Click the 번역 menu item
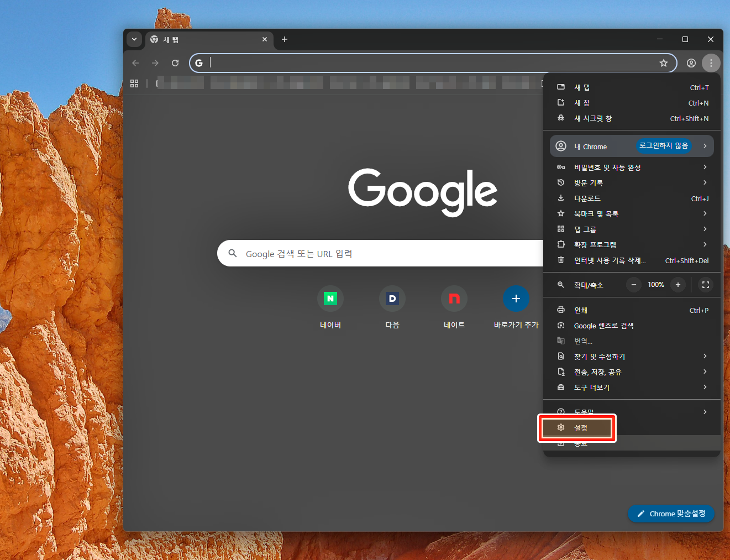Screen dimensions: 730x560 [x=632, y=341]
